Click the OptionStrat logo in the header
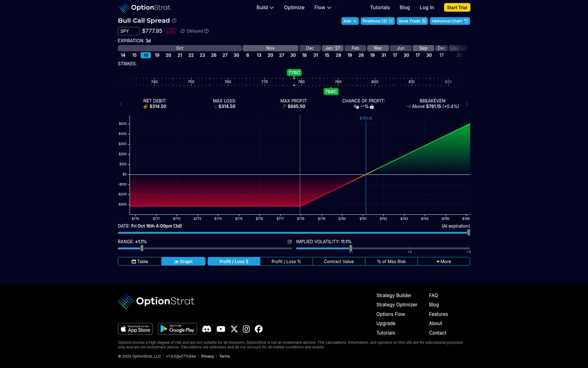The height and width of the screenshot is (368, 588). 144,7
